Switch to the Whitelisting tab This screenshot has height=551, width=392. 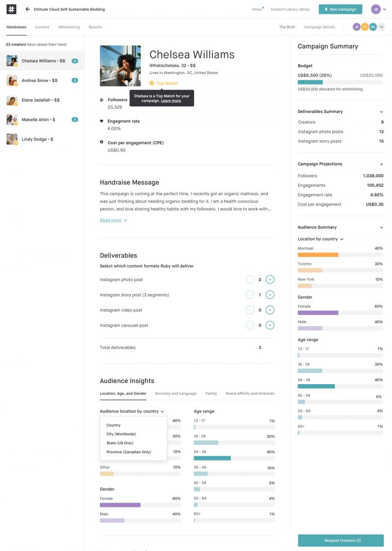(x=69, y=27)
